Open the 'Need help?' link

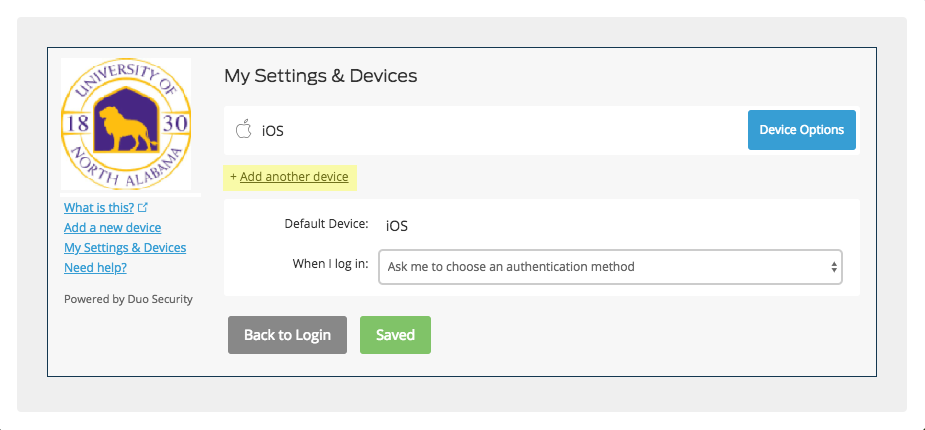(x=95, y=268)
